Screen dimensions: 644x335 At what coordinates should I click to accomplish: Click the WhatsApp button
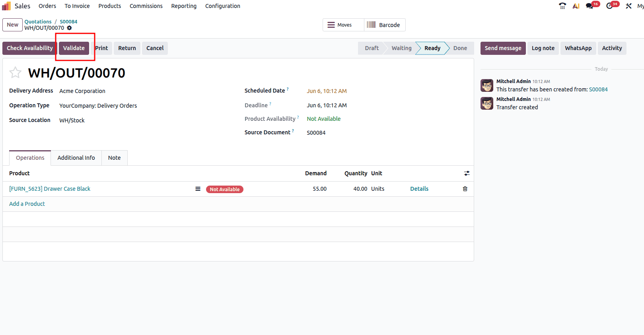click(578, 48)
